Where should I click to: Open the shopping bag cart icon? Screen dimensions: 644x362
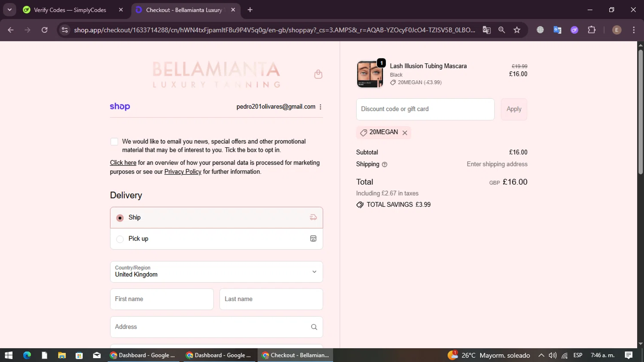(318, 74)
